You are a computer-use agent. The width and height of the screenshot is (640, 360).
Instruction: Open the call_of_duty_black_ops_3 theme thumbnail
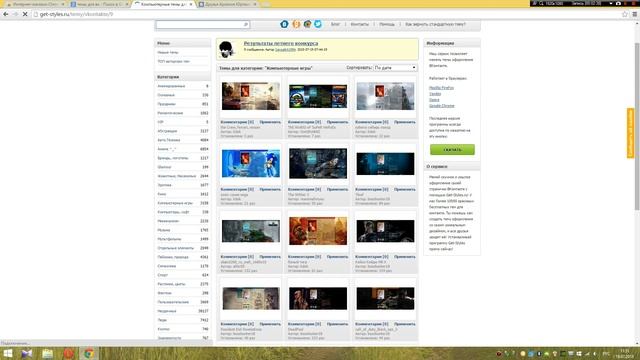tap(385, 298)
